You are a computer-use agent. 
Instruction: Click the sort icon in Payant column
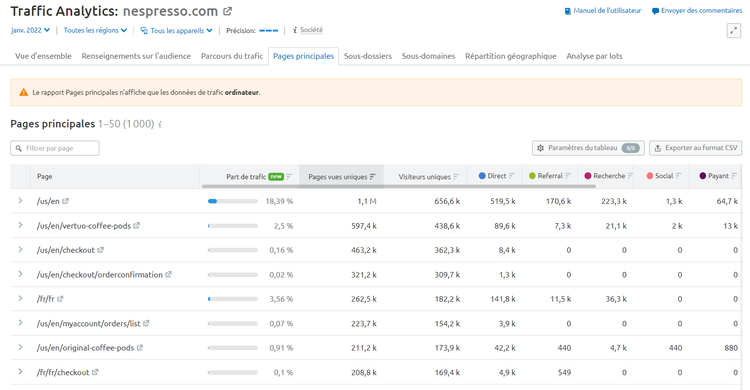(x=734, y=176)
